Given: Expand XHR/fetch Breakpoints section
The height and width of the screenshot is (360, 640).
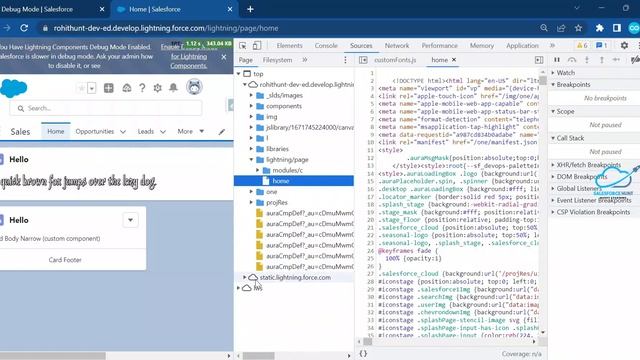Looking at the screenshot, I should (553, 164).
